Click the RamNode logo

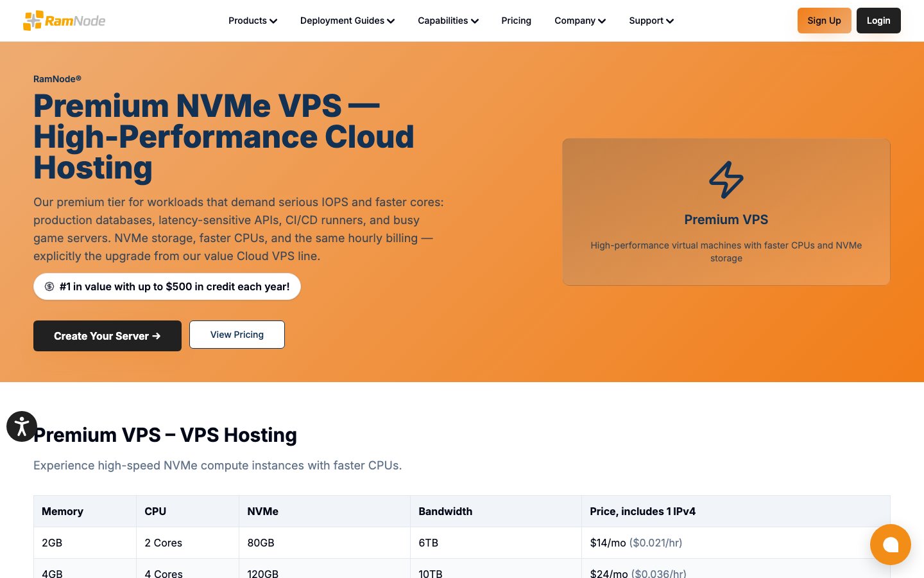(64, 21)
